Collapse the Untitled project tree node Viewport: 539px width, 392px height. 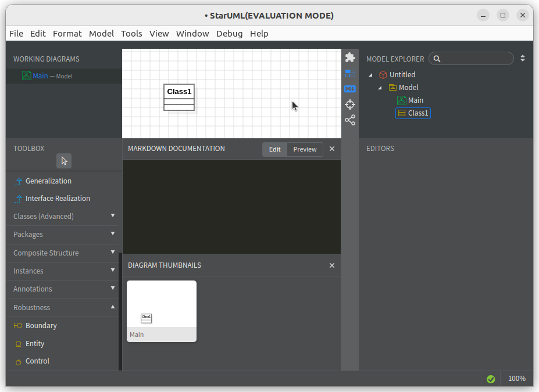(x=370, y=75)
